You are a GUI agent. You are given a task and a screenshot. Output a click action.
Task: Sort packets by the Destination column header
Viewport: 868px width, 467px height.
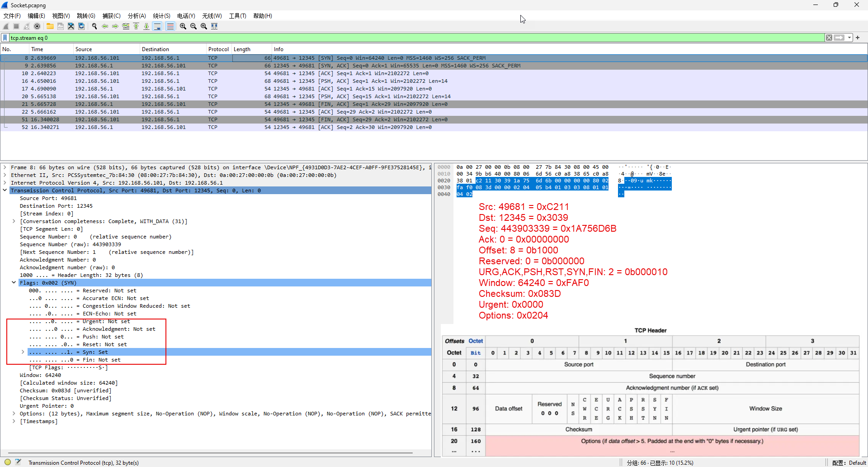[173, 49]
